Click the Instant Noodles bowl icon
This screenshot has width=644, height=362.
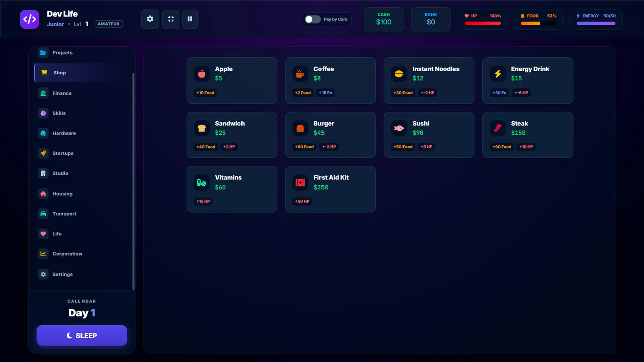(x=399, y=74)
